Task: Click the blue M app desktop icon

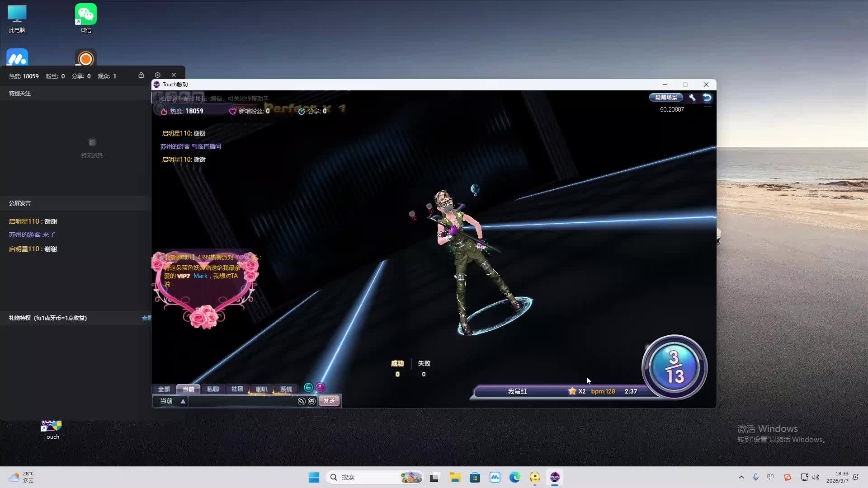Action: tap(17, 58)
